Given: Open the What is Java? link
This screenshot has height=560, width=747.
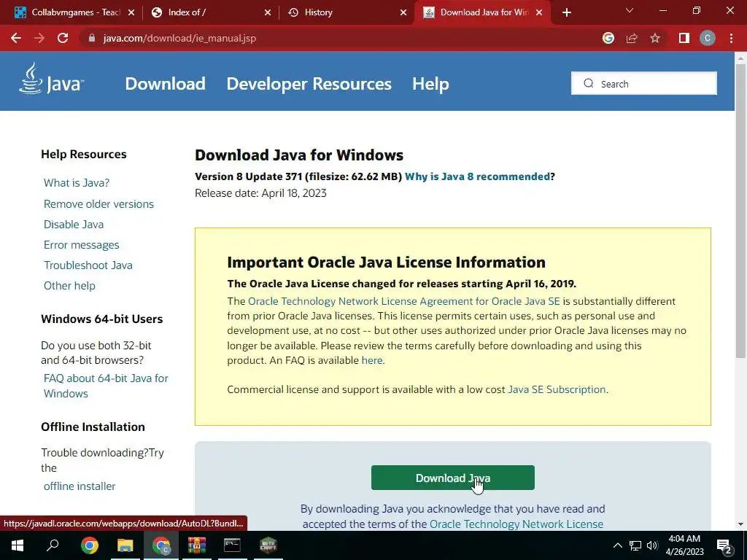Looking at the screenshot, I should pyautogui.click(x=76, y=183).
